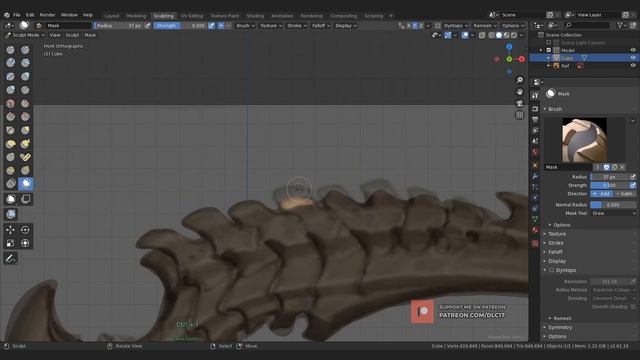Set brush Direction to Add
The height and width of the screenshot is (360, 640).
coord(602,193)
